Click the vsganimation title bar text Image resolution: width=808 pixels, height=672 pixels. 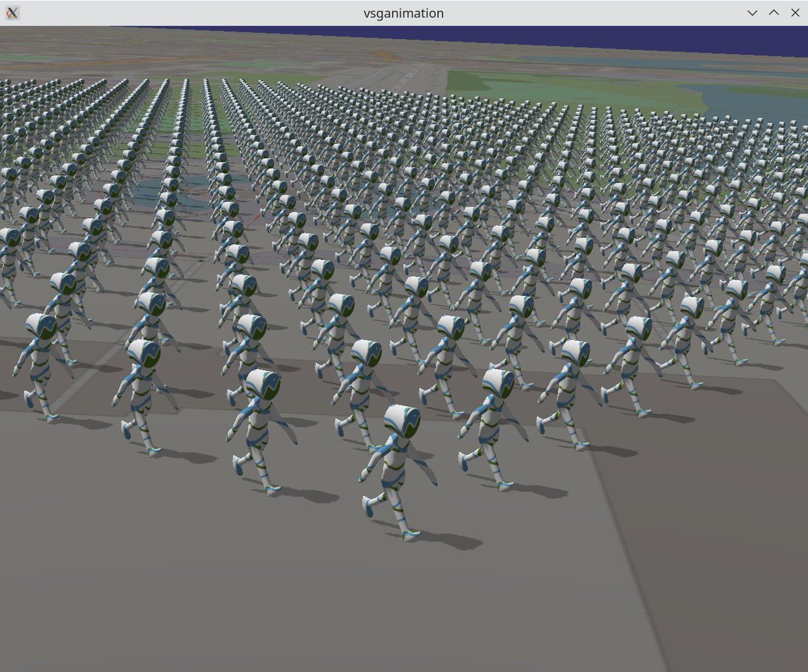403,13
